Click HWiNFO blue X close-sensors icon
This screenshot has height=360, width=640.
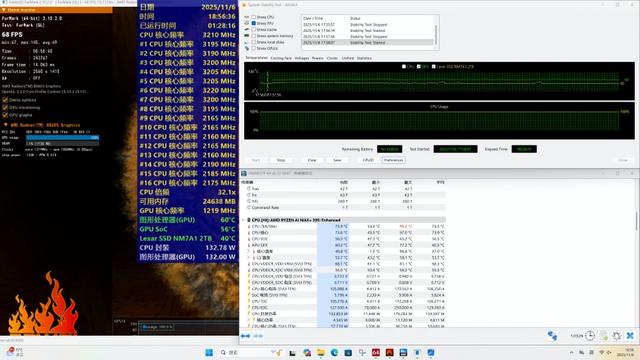(630, 336)
